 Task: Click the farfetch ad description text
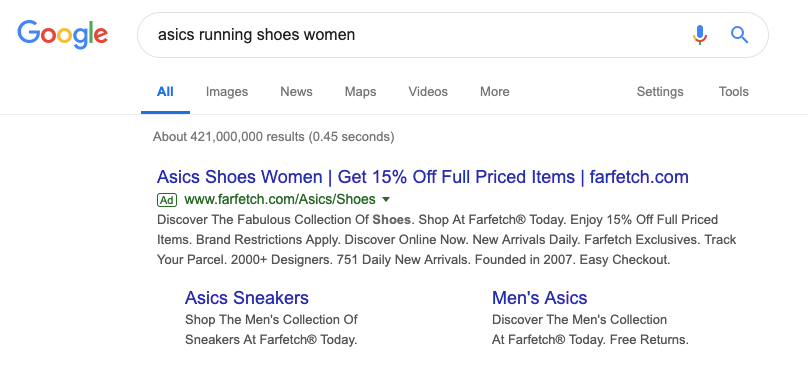[447, 240]
